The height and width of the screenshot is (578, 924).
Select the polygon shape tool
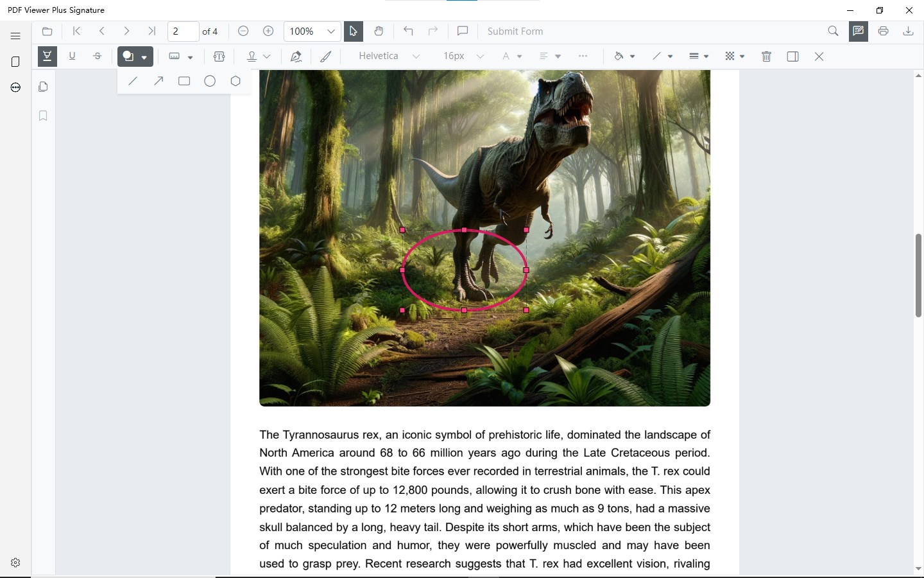pos(235,81)
